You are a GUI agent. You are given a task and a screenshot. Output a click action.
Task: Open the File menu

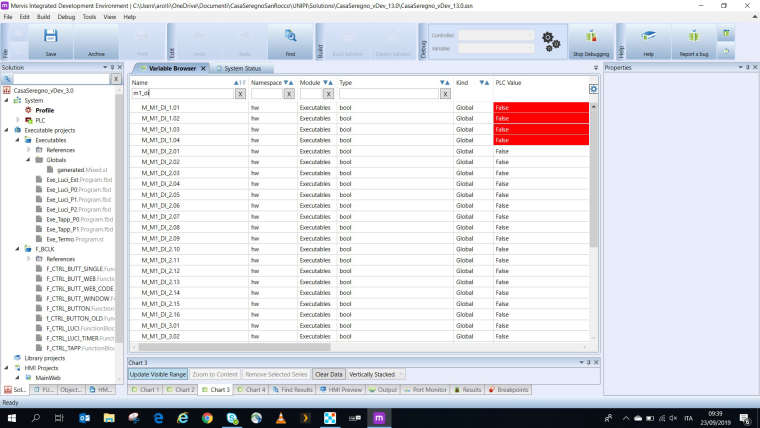click(8, 16)
